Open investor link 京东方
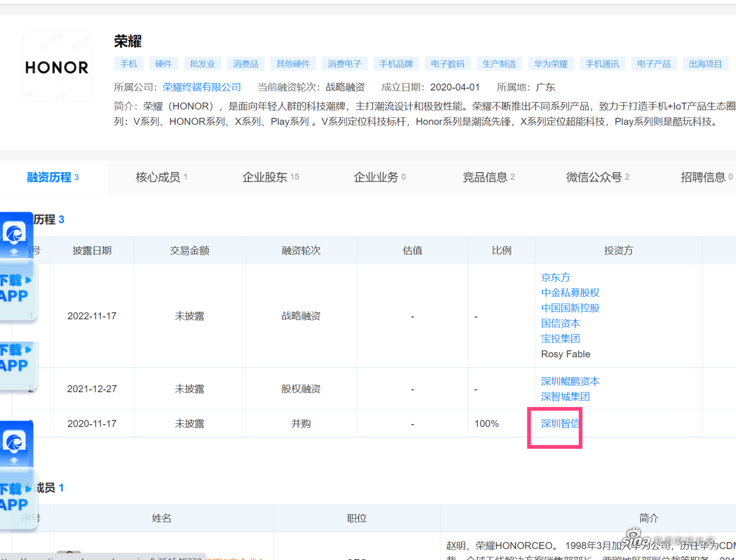This screenshot has height=560, width=736. (555, 277)
